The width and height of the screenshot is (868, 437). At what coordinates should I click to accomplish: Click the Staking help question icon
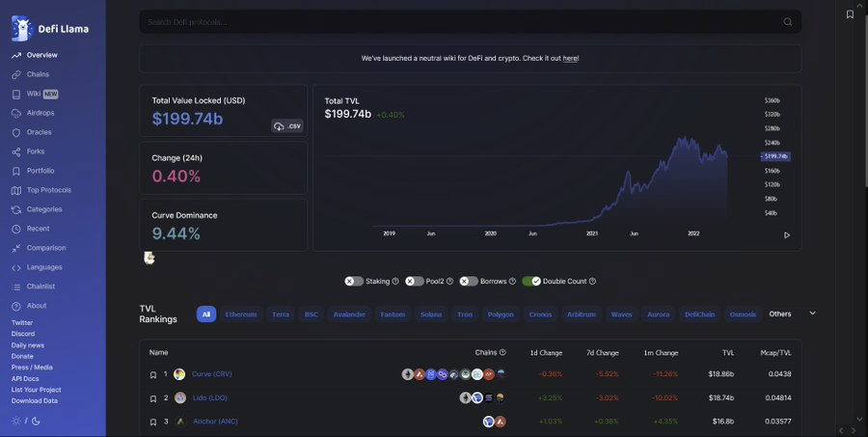tap(395, 282)
